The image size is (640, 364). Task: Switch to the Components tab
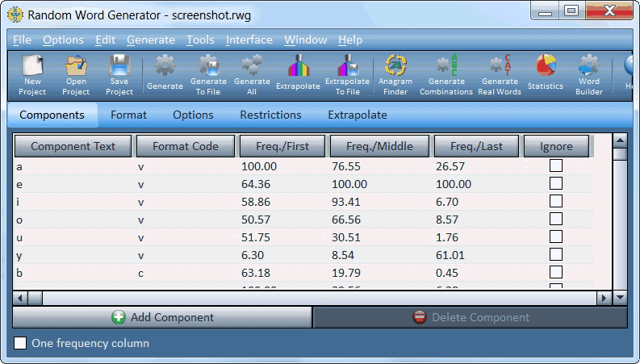pos(52,115)
